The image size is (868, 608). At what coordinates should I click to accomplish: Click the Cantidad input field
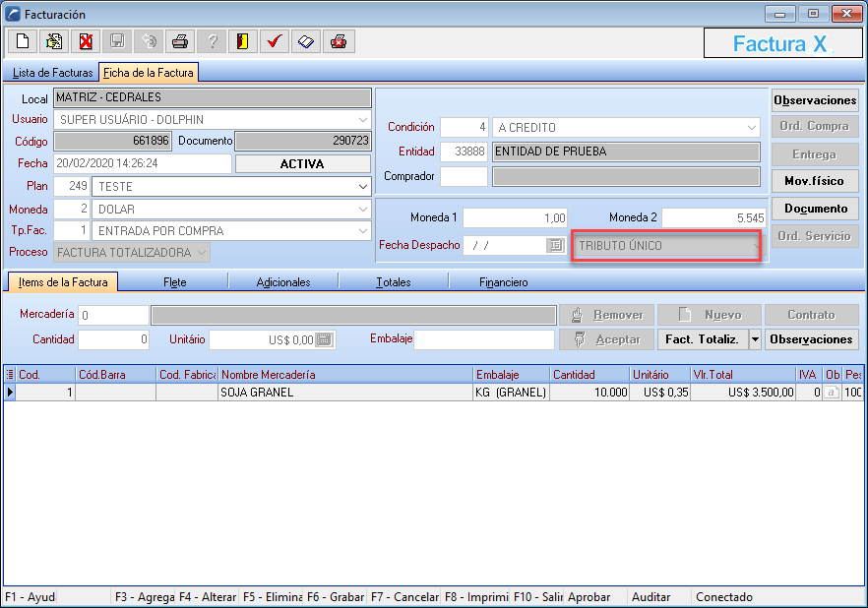click(113, 339)
